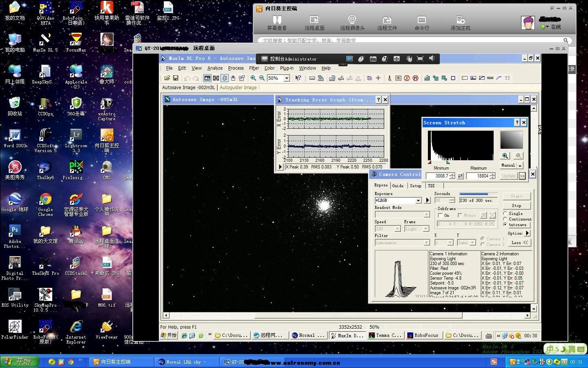Enable Subframe On checkbox

click(440, 215)
